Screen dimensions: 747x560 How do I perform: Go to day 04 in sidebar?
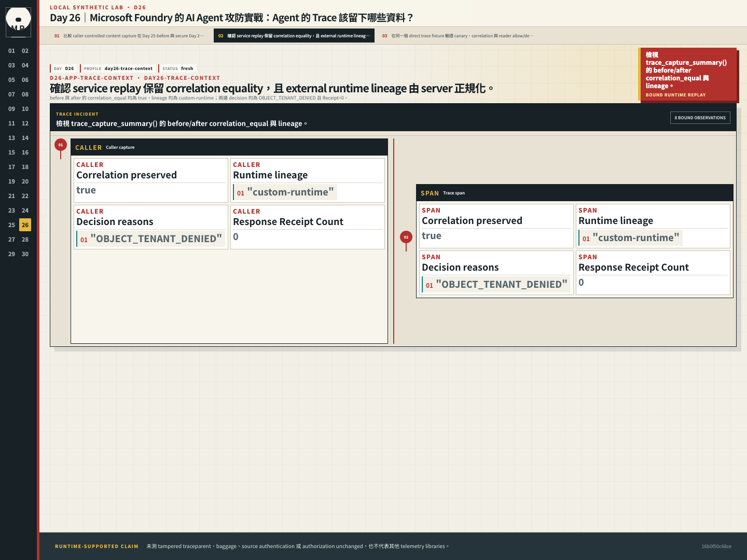25,65
